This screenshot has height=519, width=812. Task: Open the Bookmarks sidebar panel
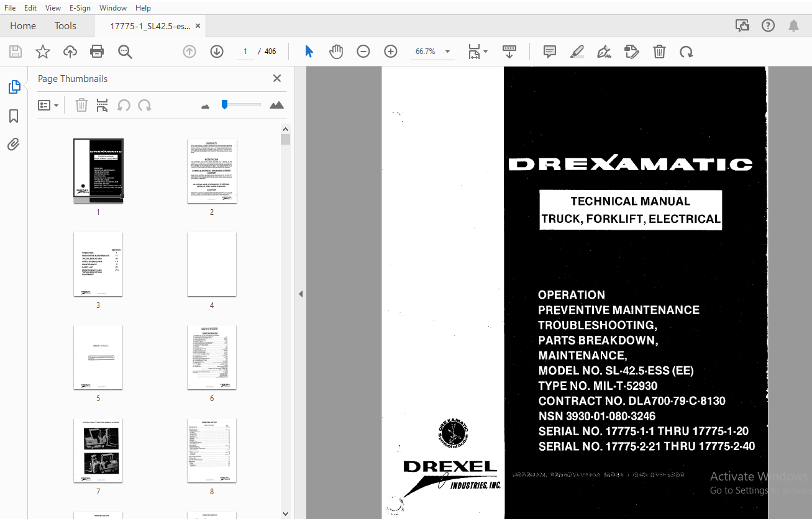14,116
